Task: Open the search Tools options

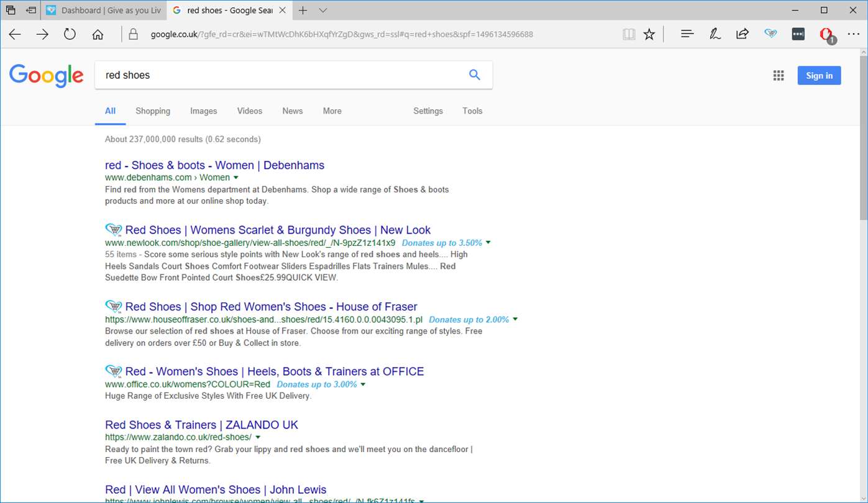Action: click(x=472, y=111)
